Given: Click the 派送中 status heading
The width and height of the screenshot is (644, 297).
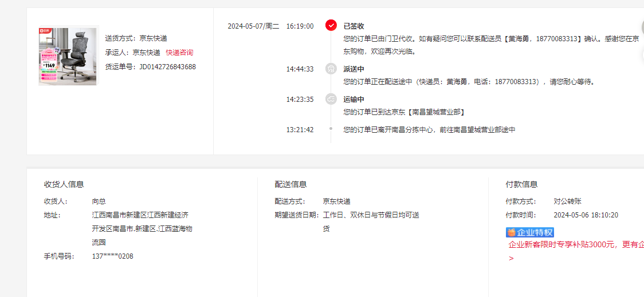Looking at the screenshot, I should (x=354, y=69).
